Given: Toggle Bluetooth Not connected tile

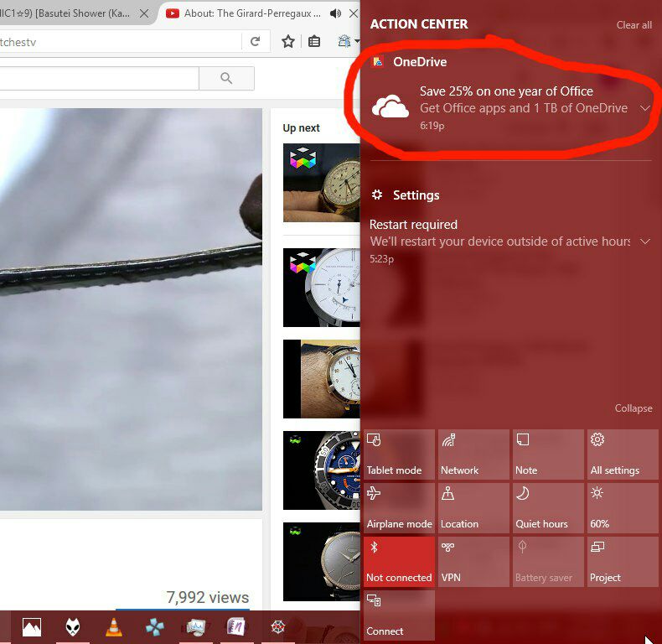Looking at the screenshot, I should point(399,562).
